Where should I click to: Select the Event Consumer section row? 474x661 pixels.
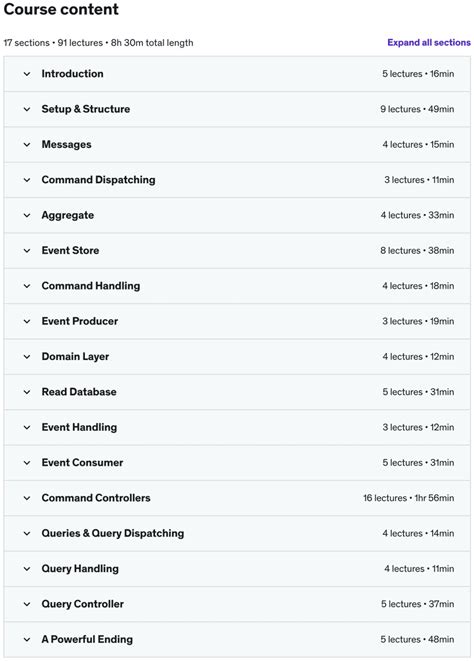click(237, 463)
